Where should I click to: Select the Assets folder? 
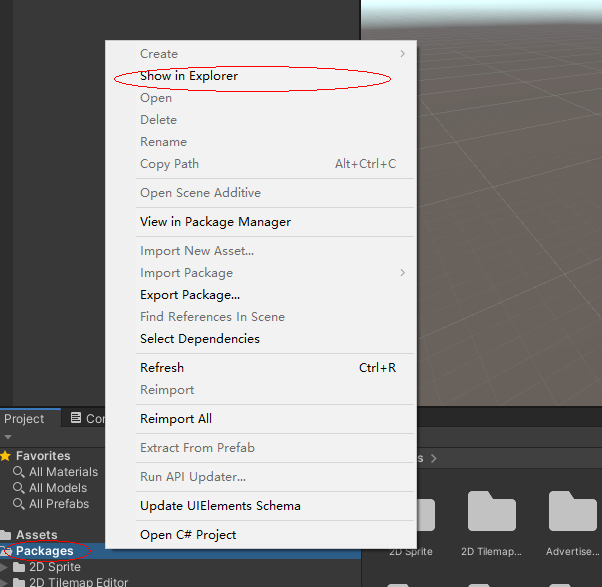pos(36,535)
